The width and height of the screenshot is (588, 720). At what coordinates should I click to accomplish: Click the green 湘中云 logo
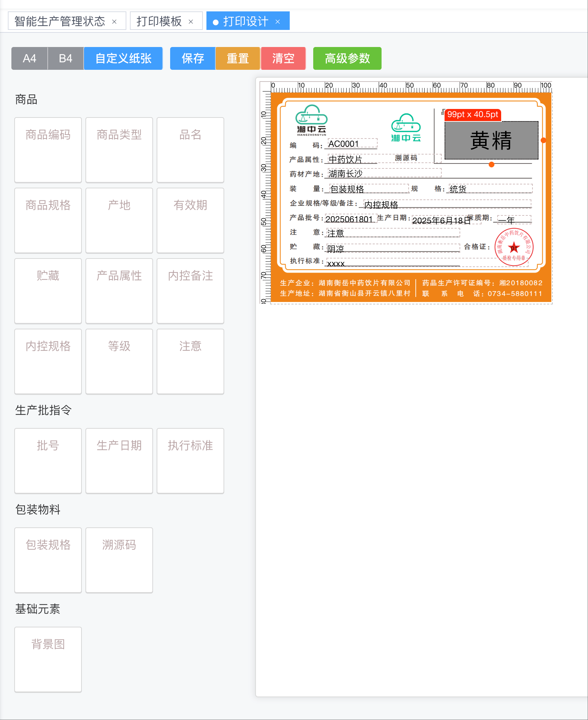(406, 128)
